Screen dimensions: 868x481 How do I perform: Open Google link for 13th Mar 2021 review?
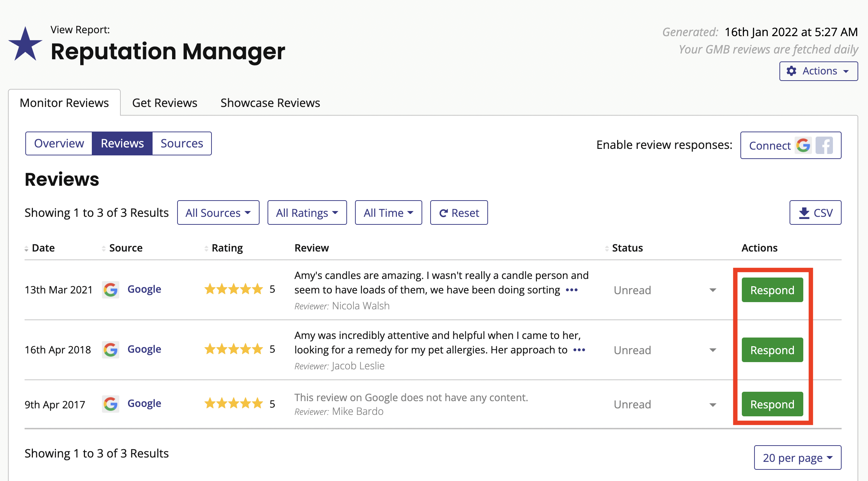click(x=144, y=289)
